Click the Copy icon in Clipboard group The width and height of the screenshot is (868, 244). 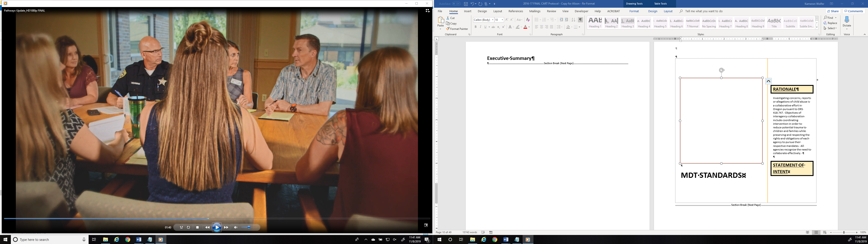point(452,23)
